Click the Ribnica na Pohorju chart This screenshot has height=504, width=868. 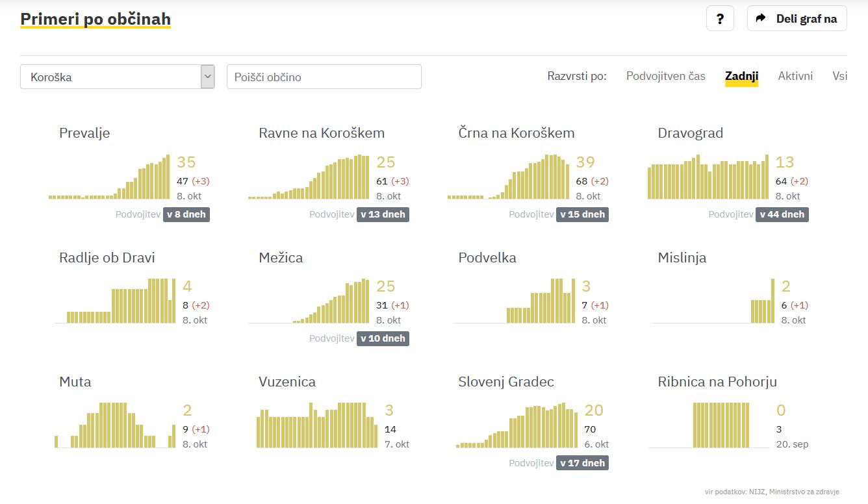(721, 425)
